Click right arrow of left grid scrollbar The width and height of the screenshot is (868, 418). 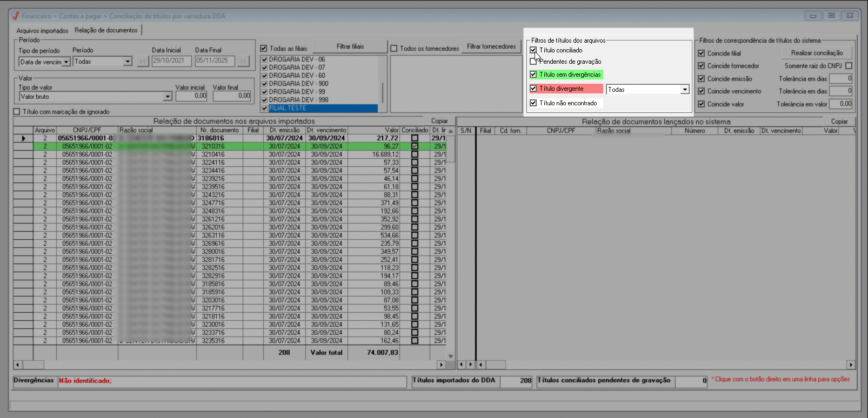click(x=441, y=365)
